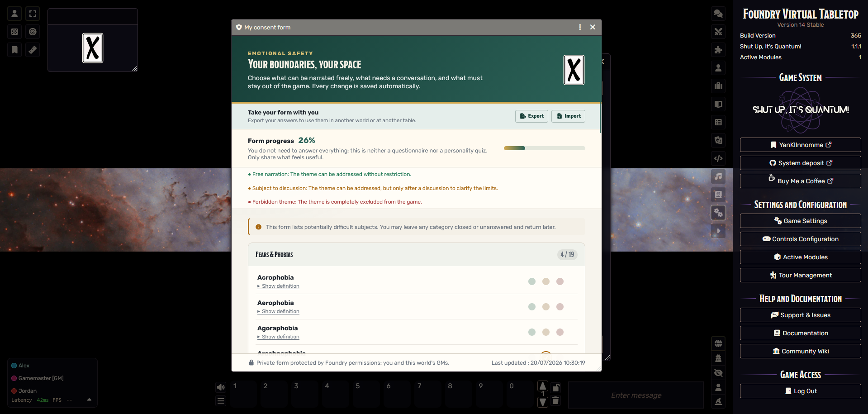
Task: Open the Chat Messages sidebar tab
Action: (718, 14)
